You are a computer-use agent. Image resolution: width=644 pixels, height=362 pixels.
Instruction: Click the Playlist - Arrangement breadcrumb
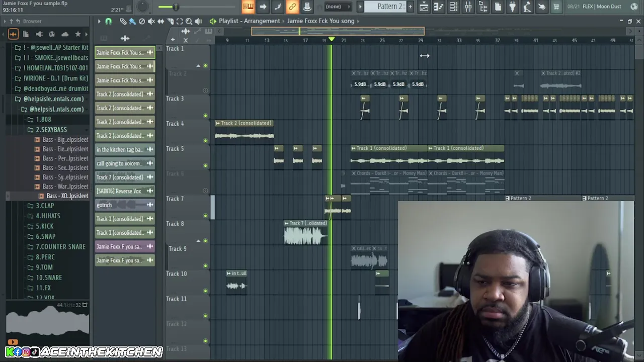[249, 21]
